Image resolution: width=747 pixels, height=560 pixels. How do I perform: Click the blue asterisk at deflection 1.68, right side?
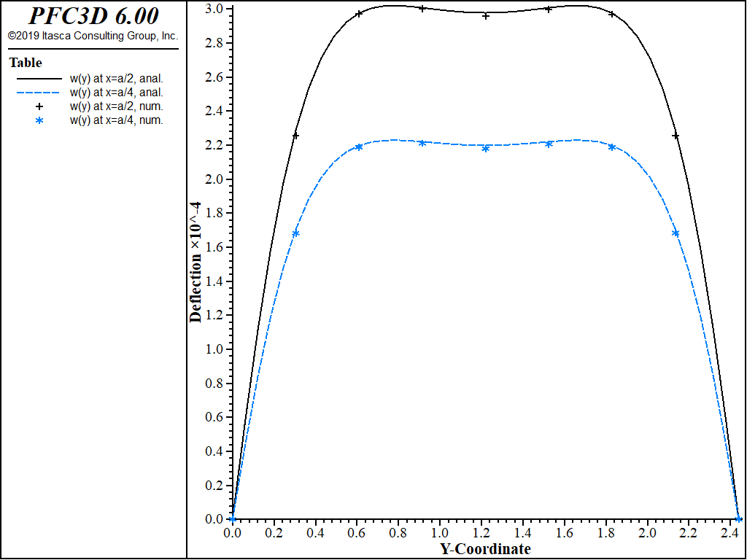tap(676, 233)
